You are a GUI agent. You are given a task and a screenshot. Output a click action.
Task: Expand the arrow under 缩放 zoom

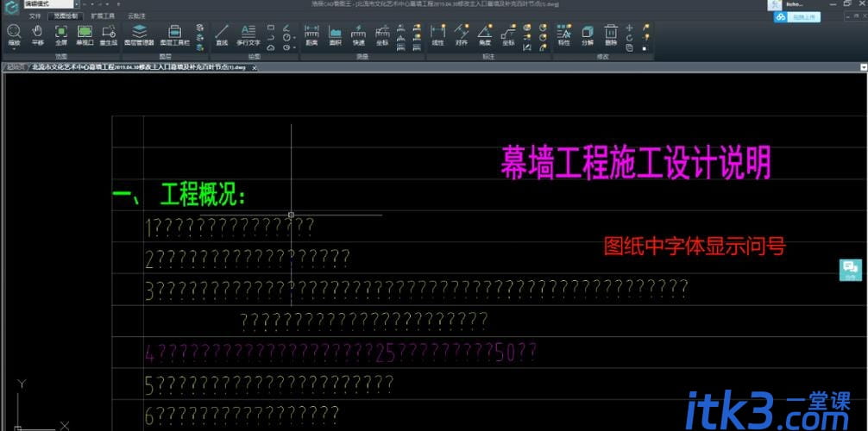point(14,48)
